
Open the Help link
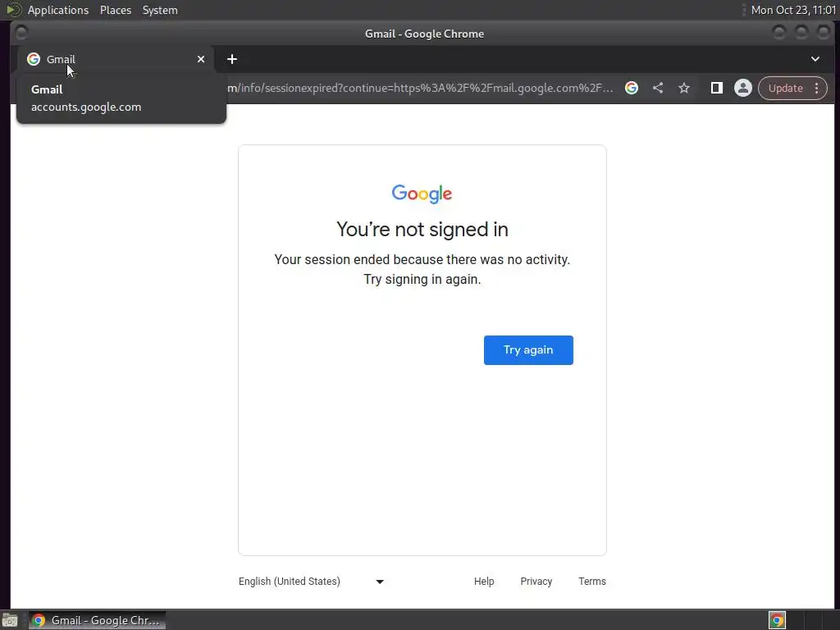[484, 582]
